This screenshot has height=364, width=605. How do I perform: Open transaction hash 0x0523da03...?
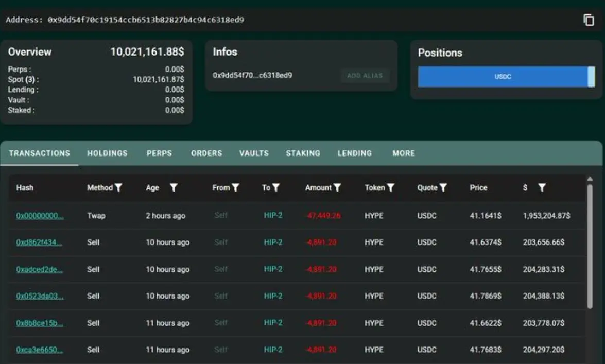pos(40,296)
